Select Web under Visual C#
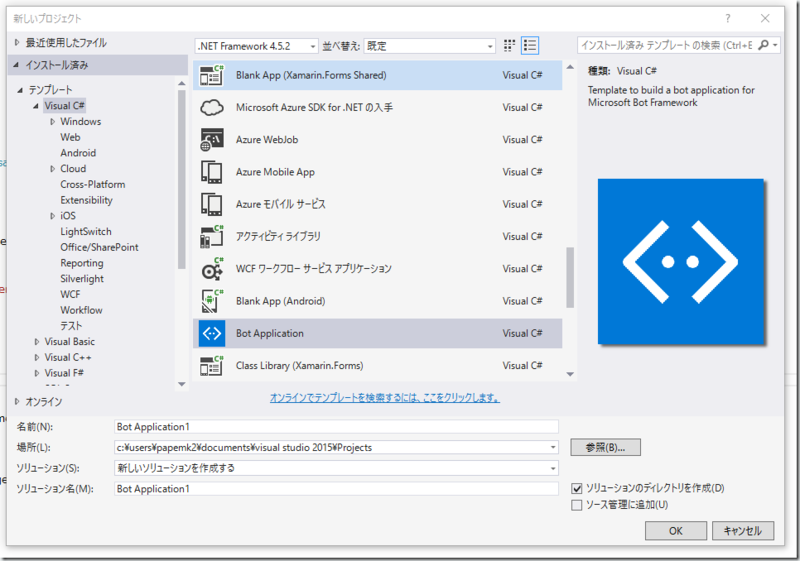Image resolution: width=800 pixels, height=561 pixels. click(70, 137)
